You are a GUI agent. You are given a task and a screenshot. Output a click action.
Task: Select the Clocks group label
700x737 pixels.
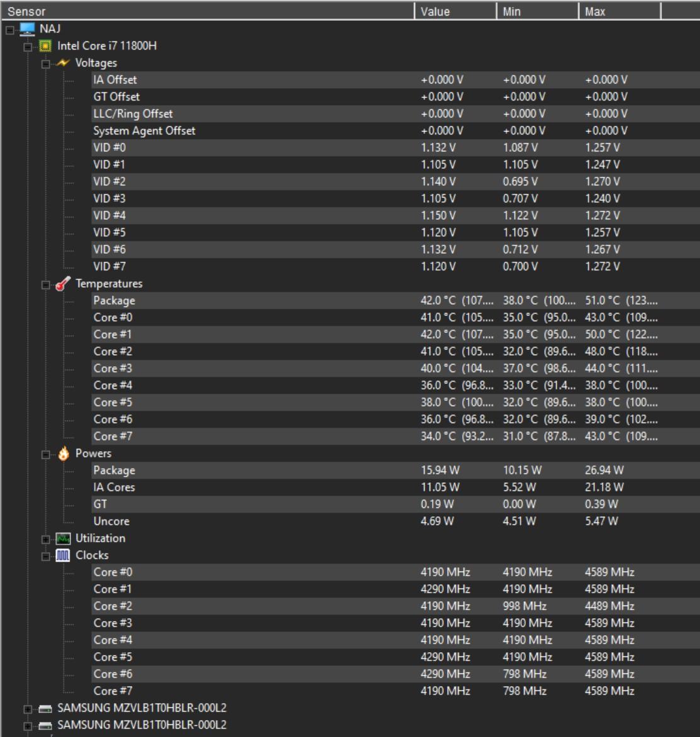[x=92, y=555]
